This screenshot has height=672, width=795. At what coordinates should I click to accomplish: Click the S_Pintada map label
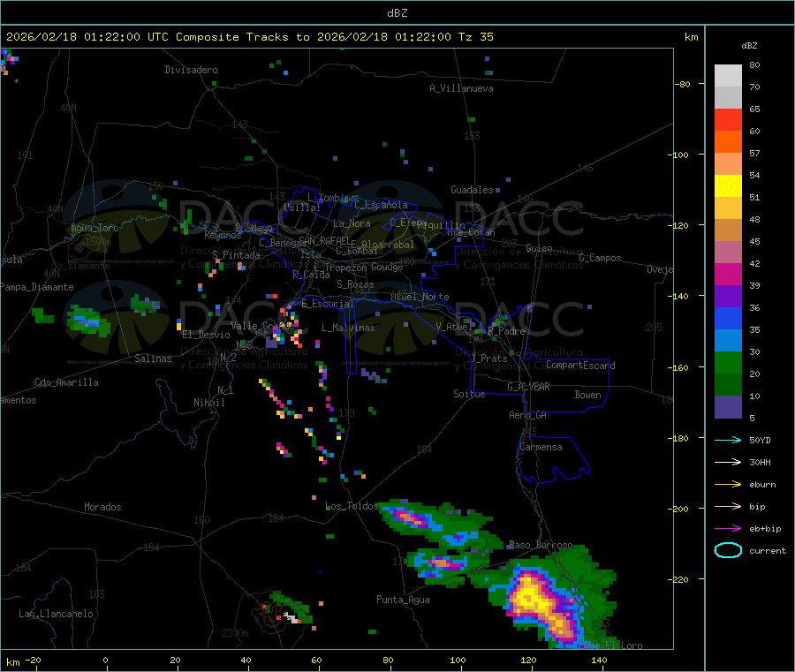pos(236,255)
